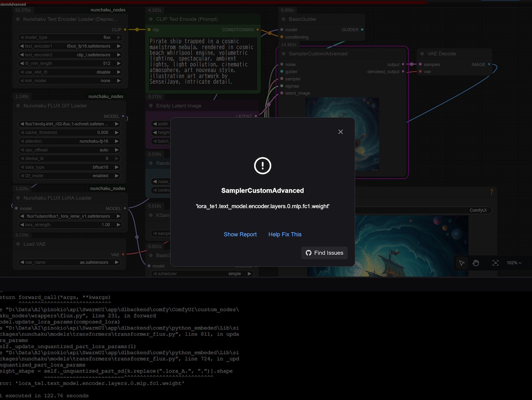Image resolution: width=532 pixels, height=400 pixels.
Task: Switch to the hand pan tool
Action: point(476,263)
